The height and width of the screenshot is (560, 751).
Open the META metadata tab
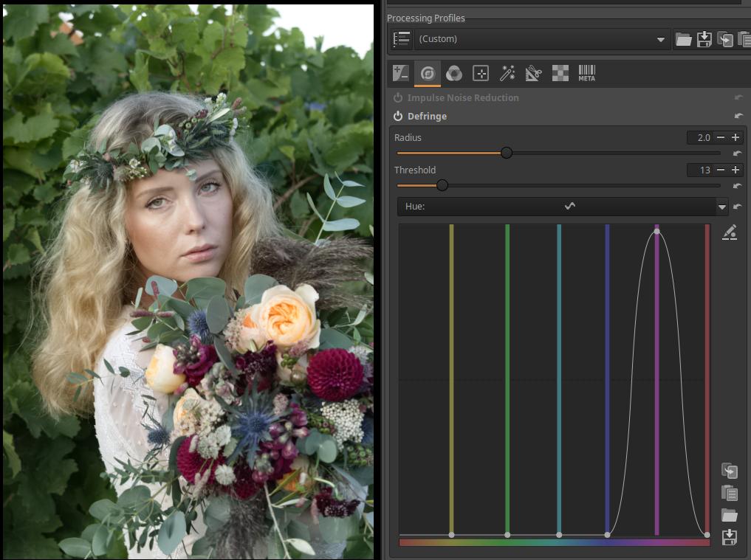pyautogui.click(x=587, y=73)
